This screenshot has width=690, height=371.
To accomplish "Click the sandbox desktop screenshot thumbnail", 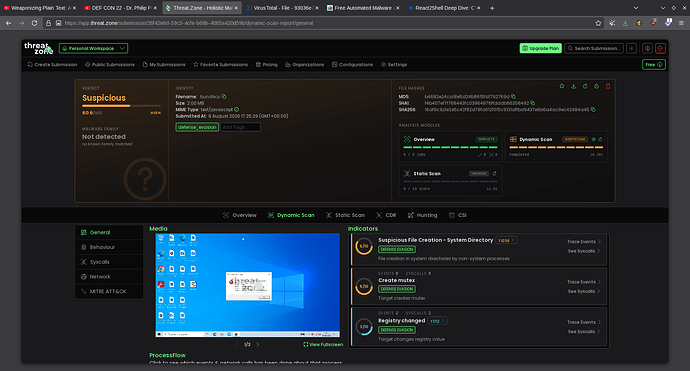I will [x=247, y=285].
